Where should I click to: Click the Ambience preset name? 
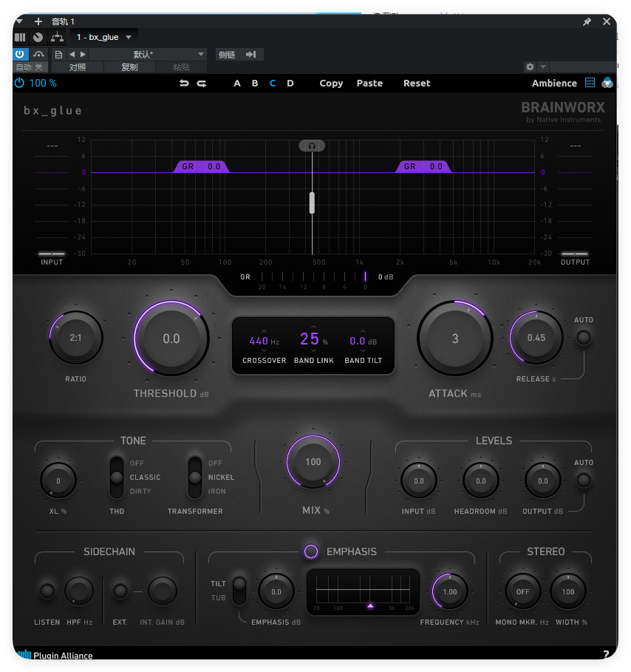(x=554, y=83)
